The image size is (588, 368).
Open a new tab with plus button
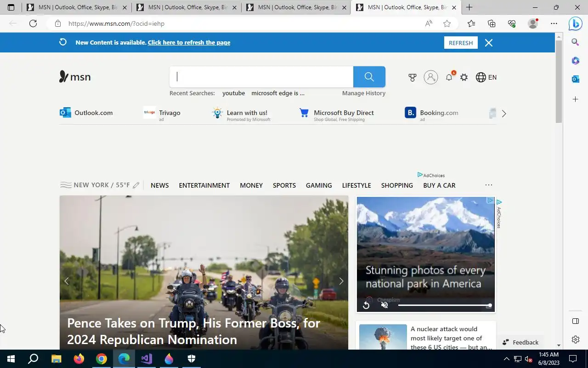pos(469,7)
